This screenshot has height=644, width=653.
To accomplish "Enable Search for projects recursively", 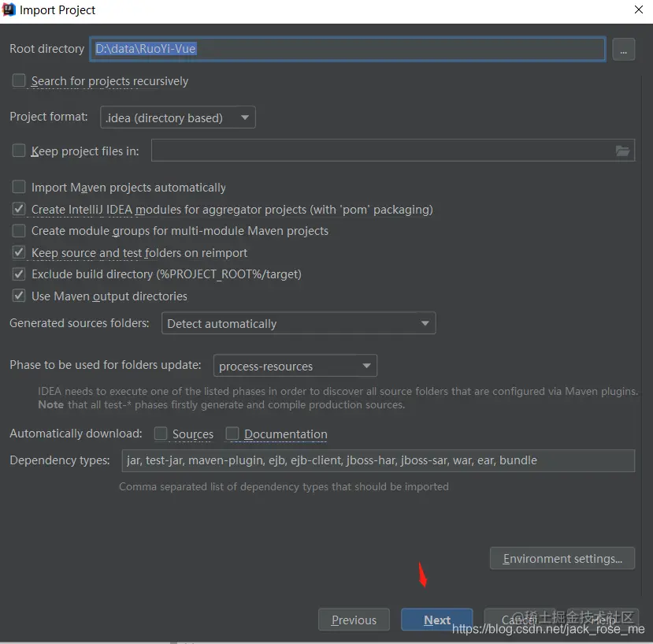I will [x=19, y=80].
